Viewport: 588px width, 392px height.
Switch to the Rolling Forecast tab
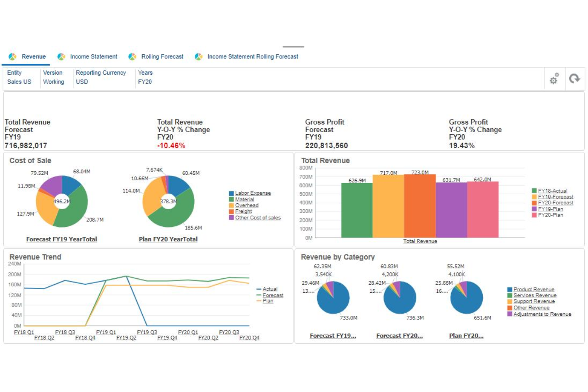(x=161, y=56)
